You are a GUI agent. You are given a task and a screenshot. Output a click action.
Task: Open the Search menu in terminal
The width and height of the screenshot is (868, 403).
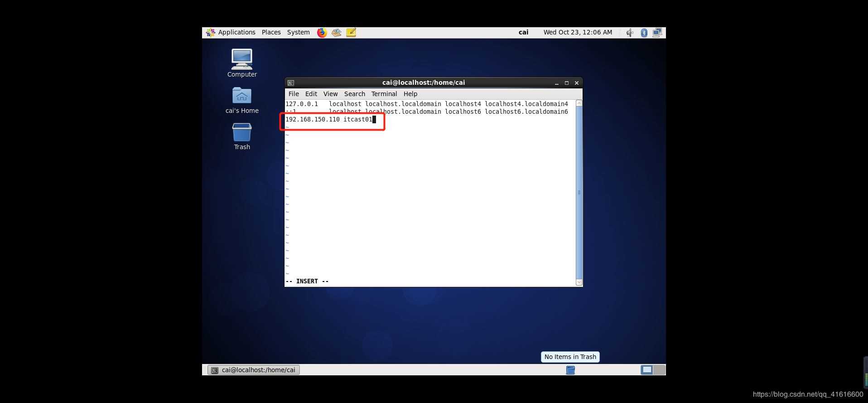click(x=354, y=94)
